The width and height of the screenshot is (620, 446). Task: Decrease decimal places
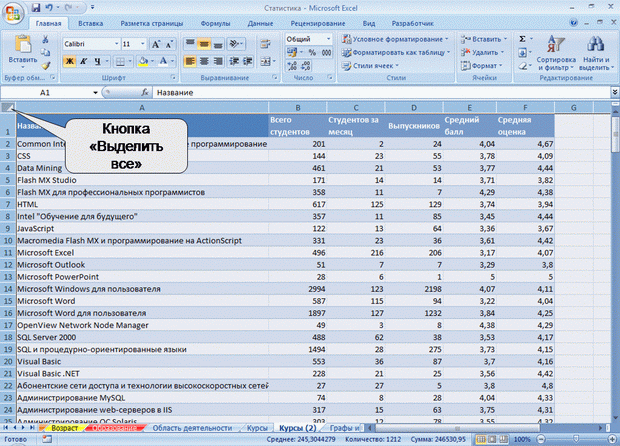click(306, 66)
